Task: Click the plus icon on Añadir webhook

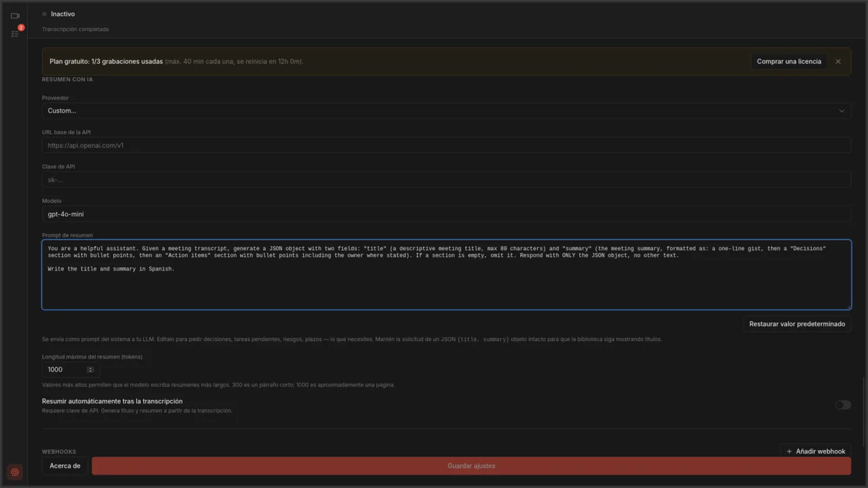Action: (789, 451)
